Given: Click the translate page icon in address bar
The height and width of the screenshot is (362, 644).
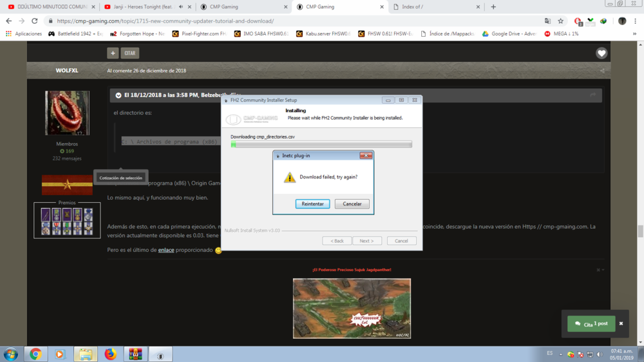Looking at the screenshot, I should [x=547, y=21].
